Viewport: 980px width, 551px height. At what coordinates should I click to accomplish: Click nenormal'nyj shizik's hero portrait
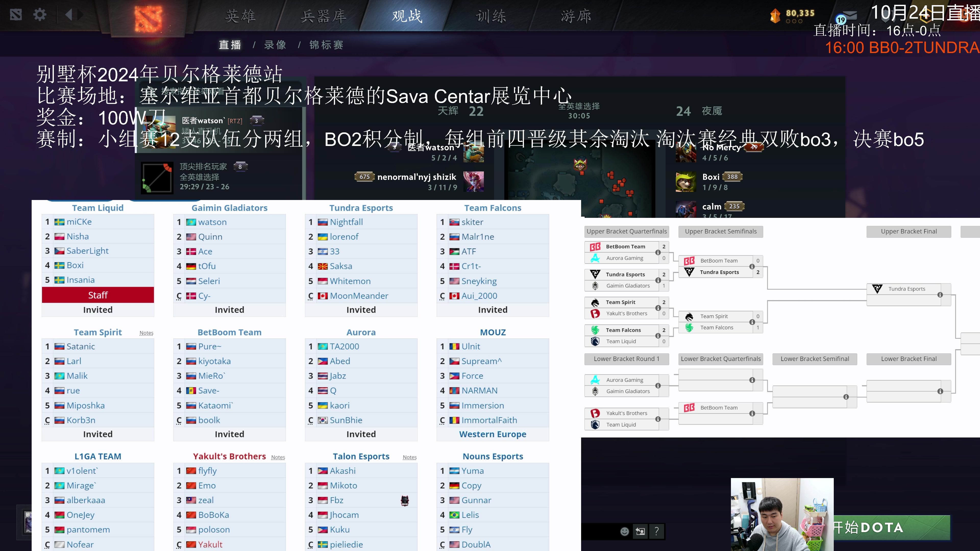pos(474,181)
